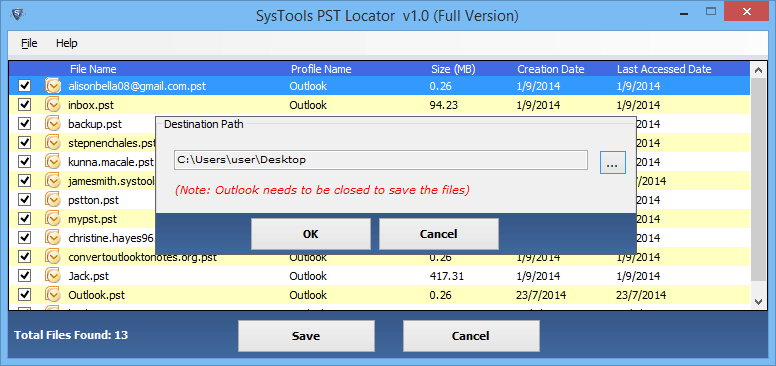Click the PST icon beside Jack.pst
Image resolution: width=776 pixels, height=366 pixels.
pos(52,275)
